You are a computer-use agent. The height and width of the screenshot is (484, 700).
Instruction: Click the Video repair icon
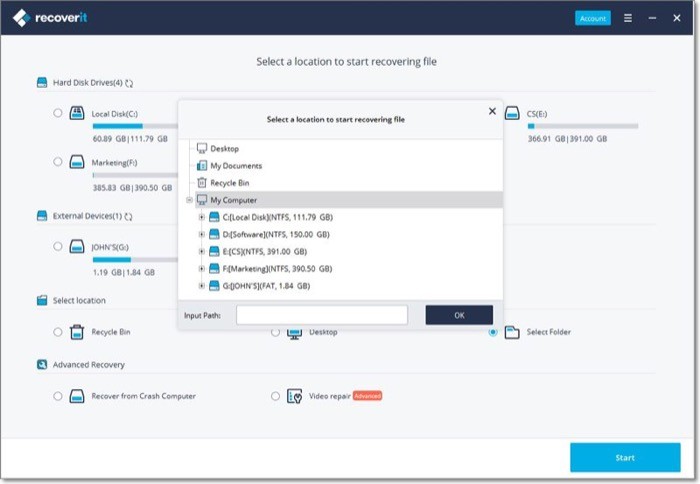(x=294, y=396)
